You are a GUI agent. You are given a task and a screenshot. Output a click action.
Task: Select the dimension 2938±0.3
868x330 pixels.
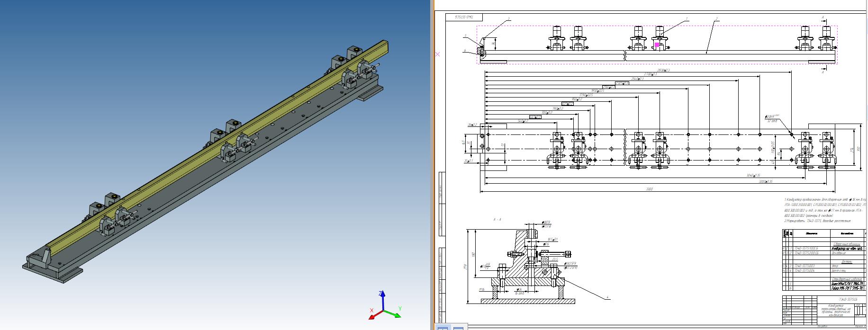coord(662,70)
